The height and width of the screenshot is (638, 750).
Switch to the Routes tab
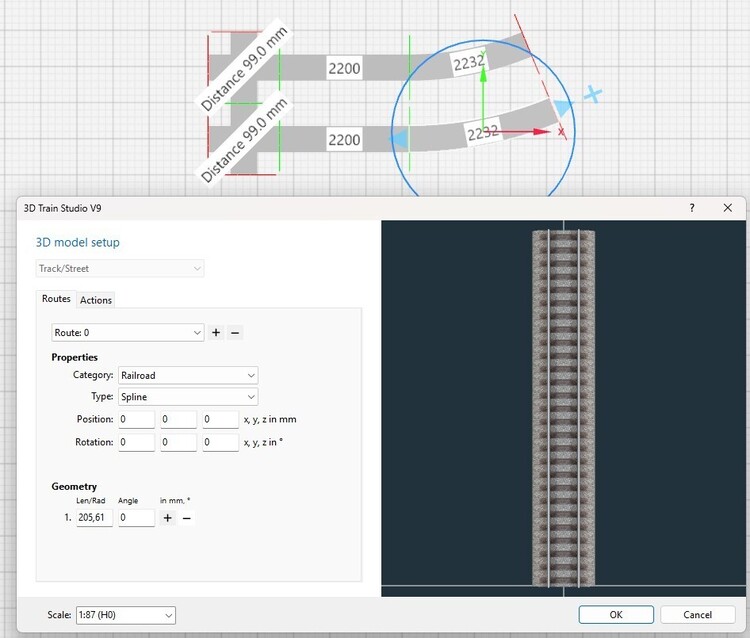click(56, 299)
